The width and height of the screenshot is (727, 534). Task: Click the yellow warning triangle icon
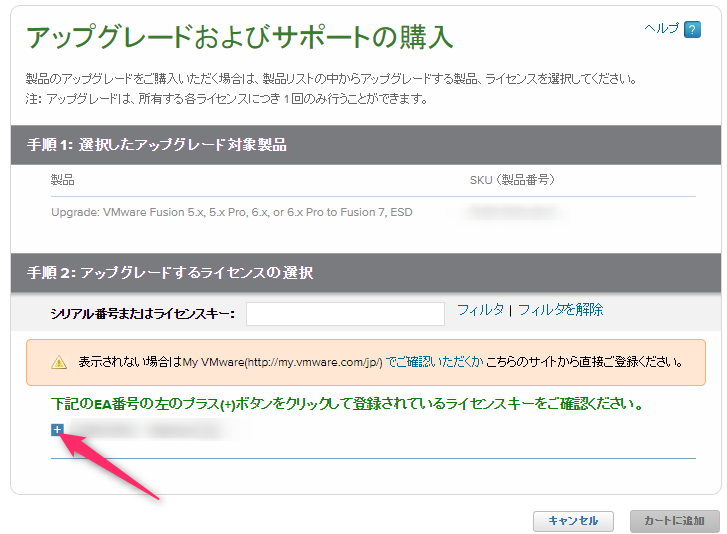pos(59,362)
